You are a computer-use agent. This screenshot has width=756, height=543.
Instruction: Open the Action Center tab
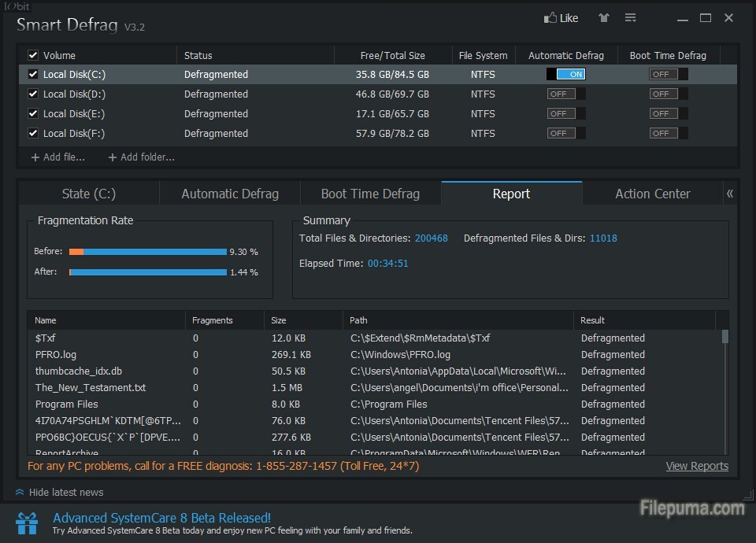(652, 194)
